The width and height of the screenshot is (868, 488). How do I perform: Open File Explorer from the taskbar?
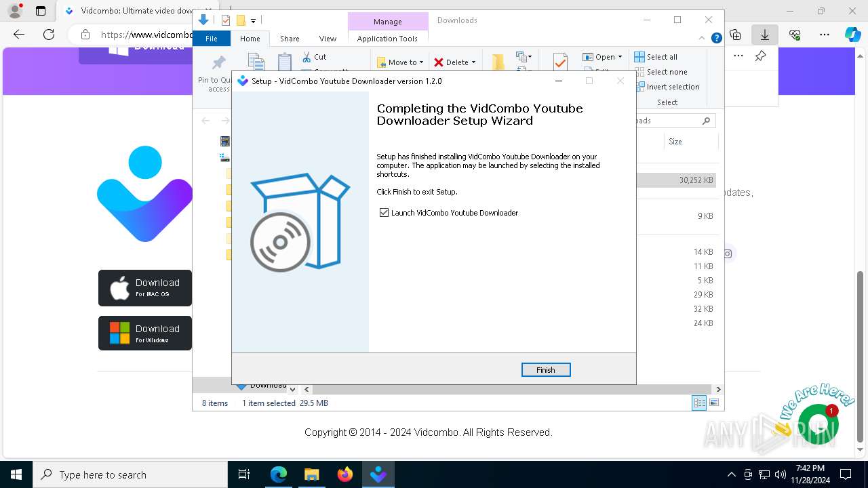tap(312, 474)
